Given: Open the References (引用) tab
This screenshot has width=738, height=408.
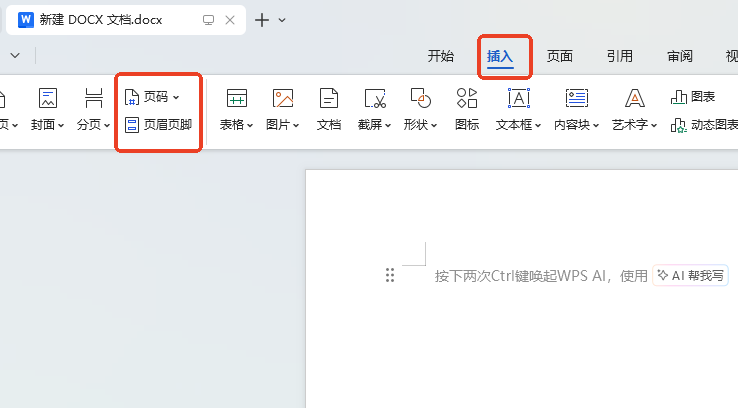Looking at the screenshot, I should tap(620, 56).
